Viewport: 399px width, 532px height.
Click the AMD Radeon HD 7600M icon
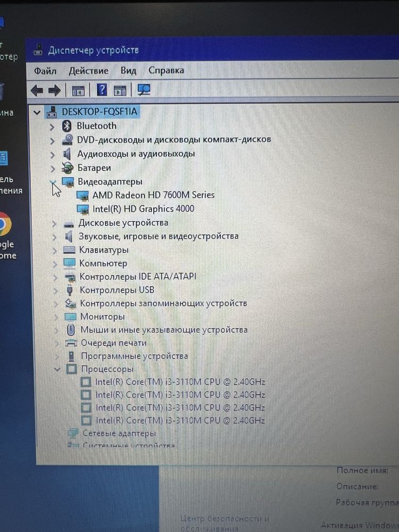82,196
